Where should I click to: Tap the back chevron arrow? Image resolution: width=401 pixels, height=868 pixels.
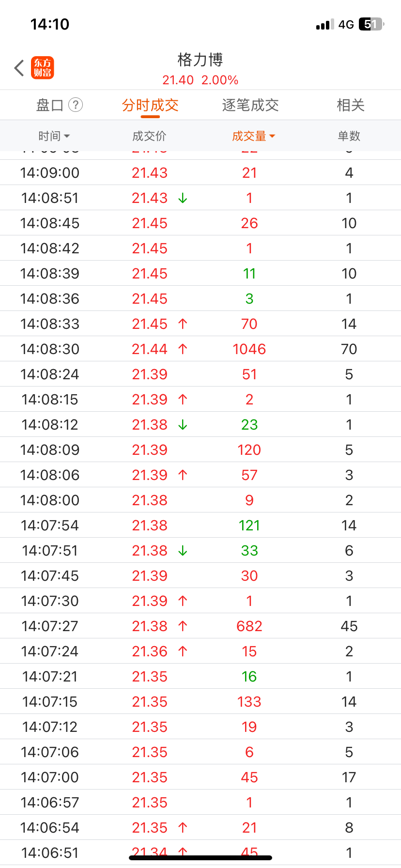[19, 68]
